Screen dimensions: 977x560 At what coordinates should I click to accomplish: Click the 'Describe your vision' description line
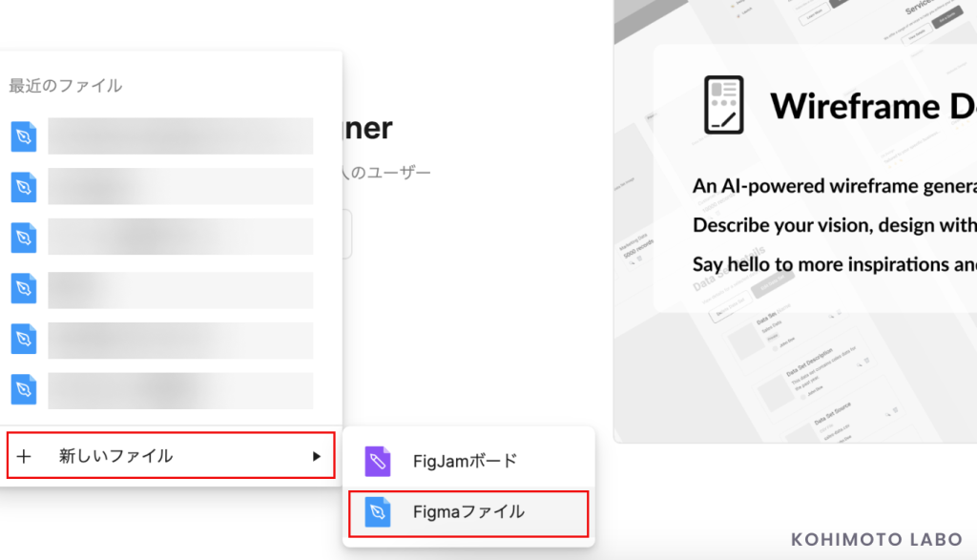(834, 225)
